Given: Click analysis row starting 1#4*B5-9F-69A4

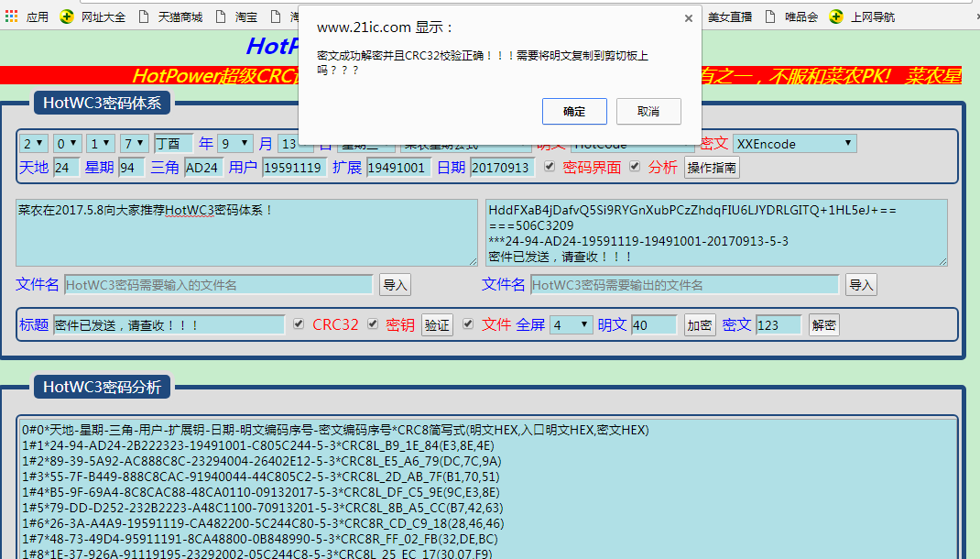Looking at the screenshot, I should click(261, 493).
